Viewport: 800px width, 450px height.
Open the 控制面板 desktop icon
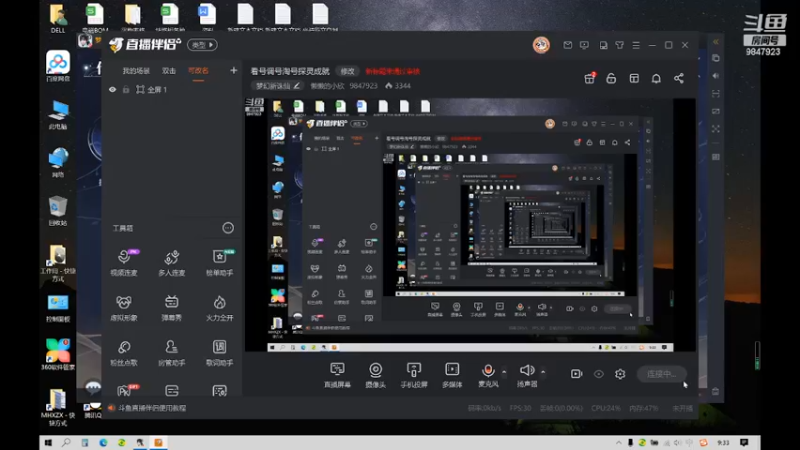point(58,308)
